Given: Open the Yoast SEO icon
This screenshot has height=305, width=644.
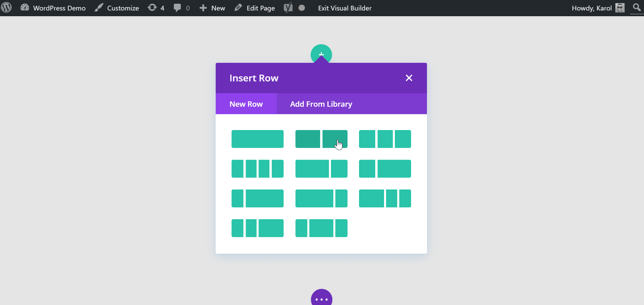Looking at the screenshot, I should (x=288, y=8).
